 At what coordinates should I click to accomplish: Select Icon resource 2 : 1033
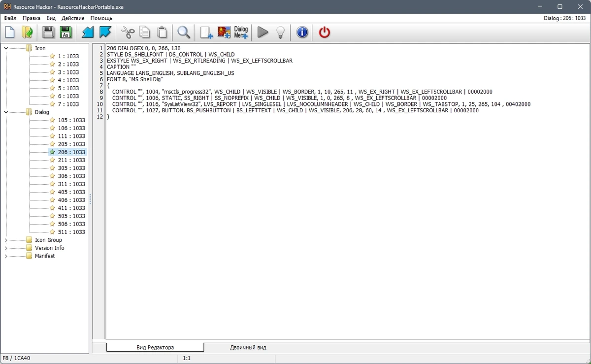pyautogui.click(x=68, y=64)
